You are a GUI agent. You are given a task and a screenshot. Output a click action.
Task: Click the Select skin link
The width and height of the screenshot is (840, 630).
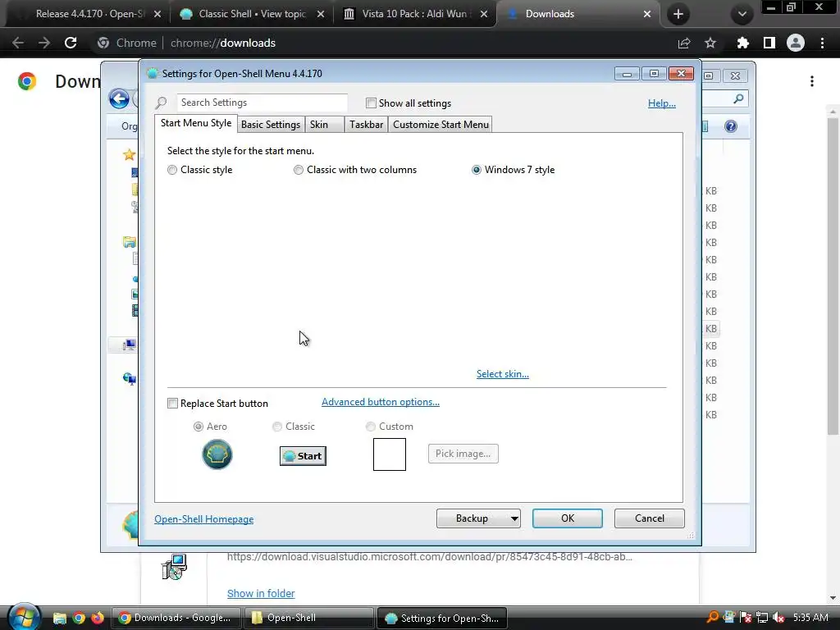(x=503, y=374)
